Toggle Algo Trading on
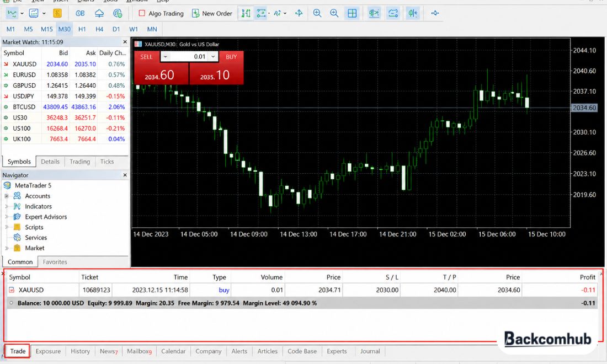The height and width of the screenshot is (364, 607). tap(161, 14)
